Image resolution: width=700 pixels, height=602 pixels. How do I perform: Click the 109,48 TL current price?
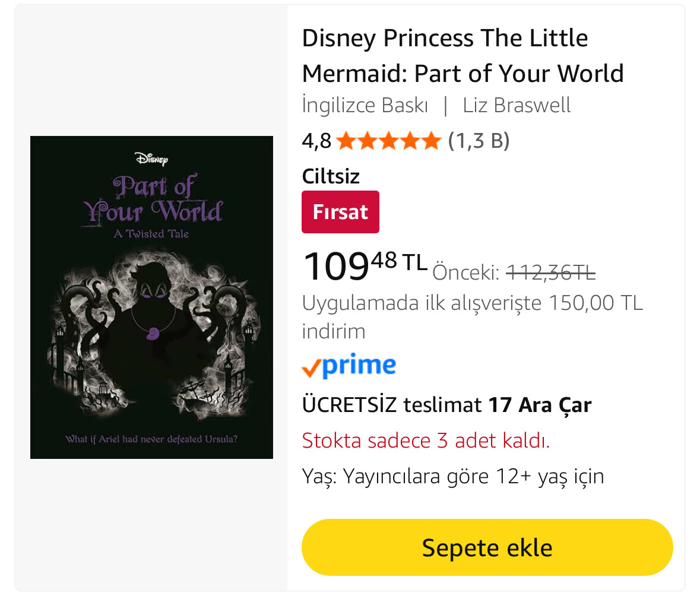coord(365,265)
